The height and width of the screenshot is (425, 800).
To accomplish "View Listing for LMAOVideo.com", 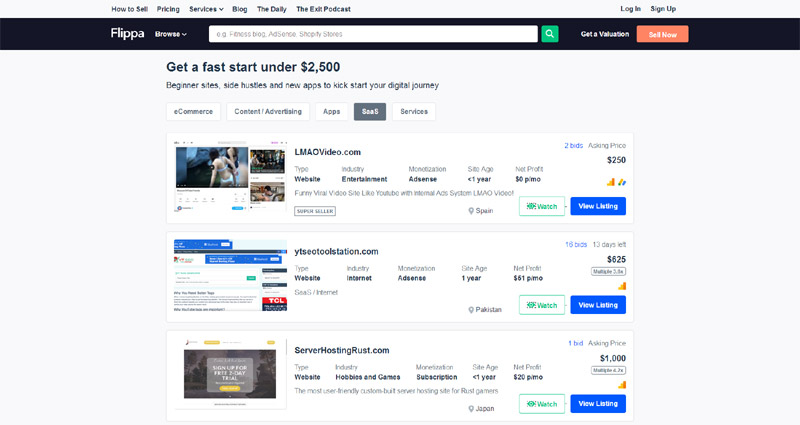I will coord(598,206).
